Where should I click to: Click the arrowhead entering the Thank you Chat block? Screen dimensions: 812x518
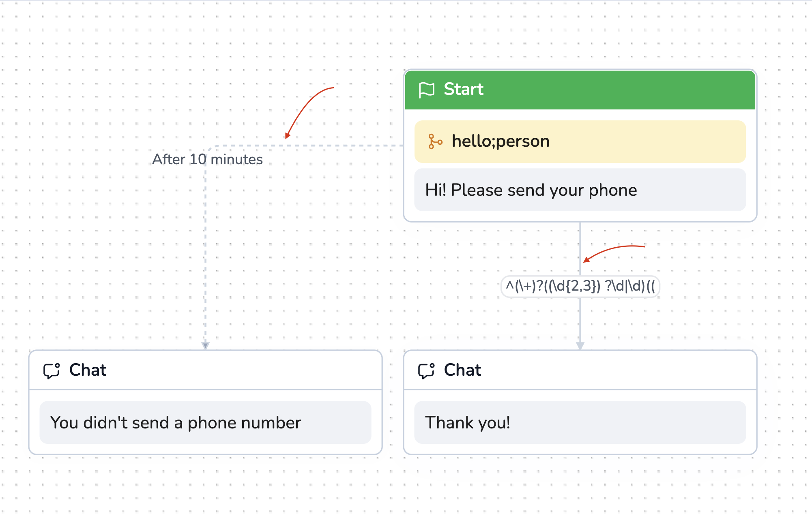(x=580, y=345)
